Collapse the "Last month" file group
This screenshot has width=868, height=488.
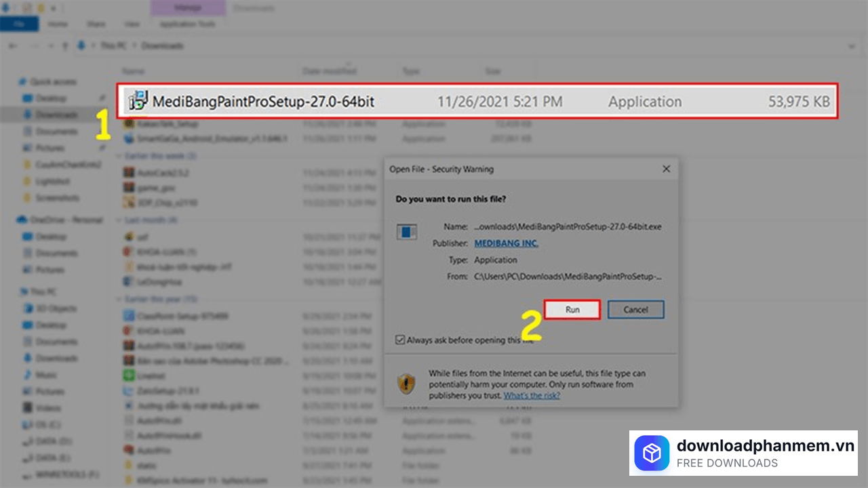tap(119, 220)
